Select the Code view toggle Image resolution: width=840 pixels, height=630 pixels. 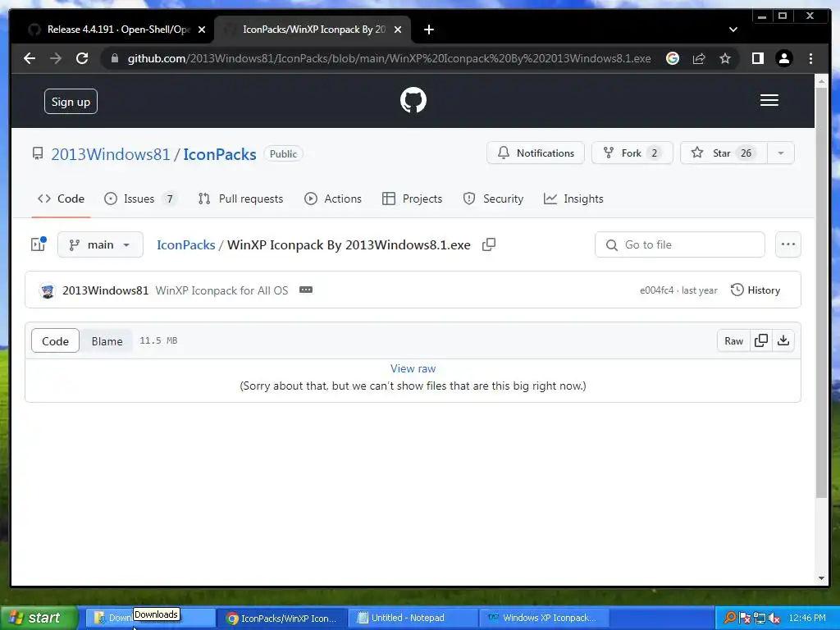(x=55, y=340)
